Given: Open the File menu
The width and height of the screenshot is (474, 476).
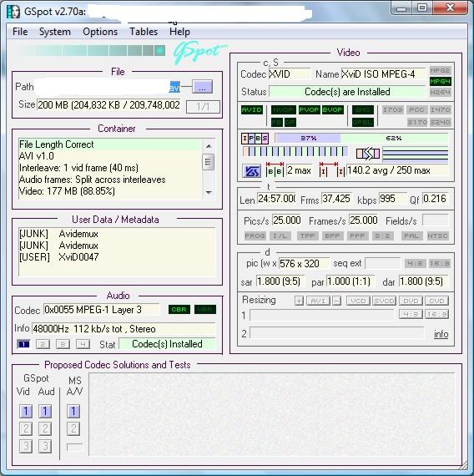Looking at the screenshot, I should (20, 32).
